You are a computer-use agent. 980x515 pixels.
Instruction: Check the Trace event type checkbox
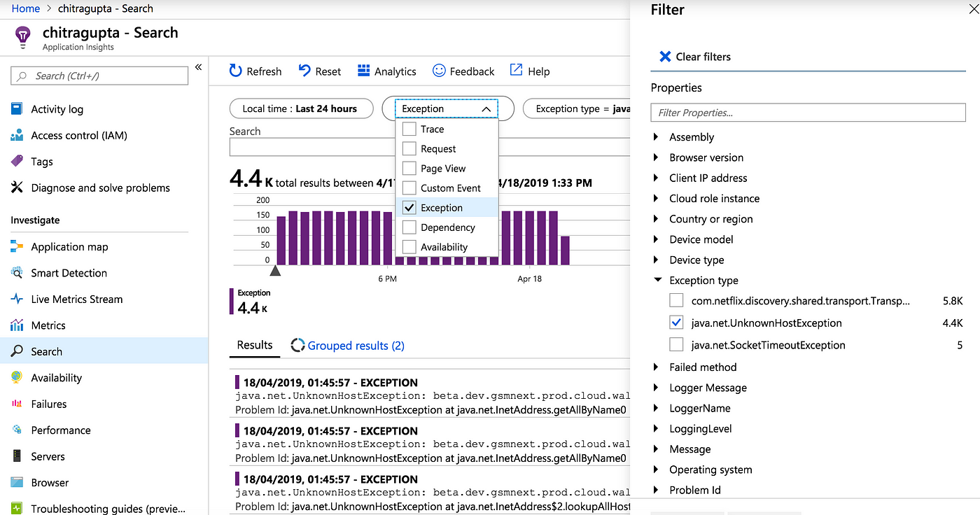click(409, 129)
